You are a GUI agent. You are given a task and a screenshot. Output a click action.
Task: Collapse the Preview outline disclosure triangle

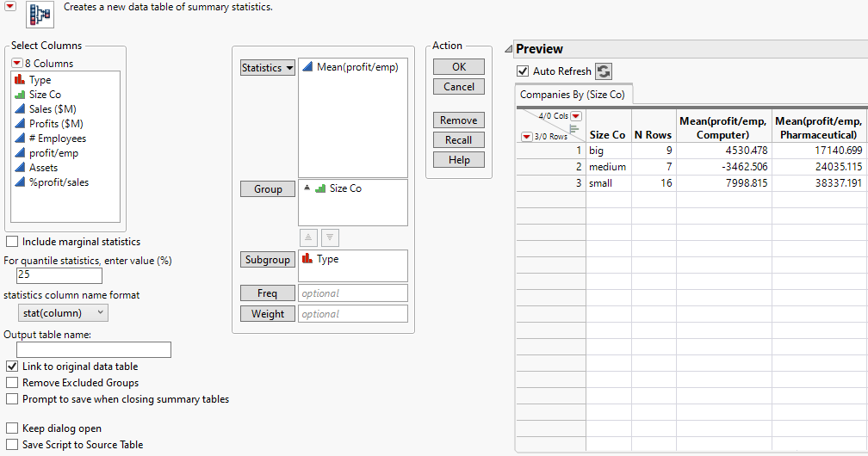click(509, 49)
